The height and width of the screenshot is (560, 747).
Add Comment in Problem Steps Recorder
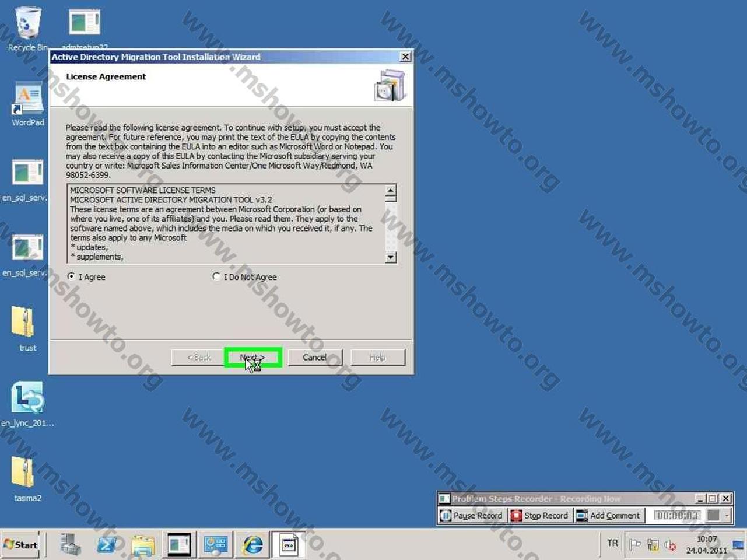click(x=609, y=515)
